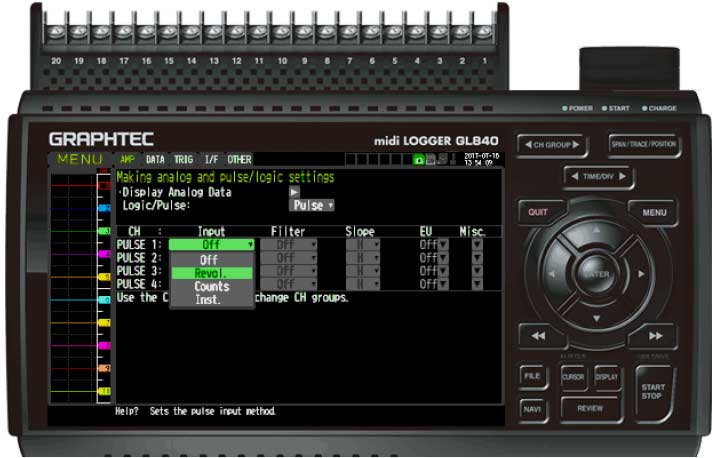The width and height of the screenshot is (712, 458).
Task: Click the date and time display
Action: (x=481, y=159)
